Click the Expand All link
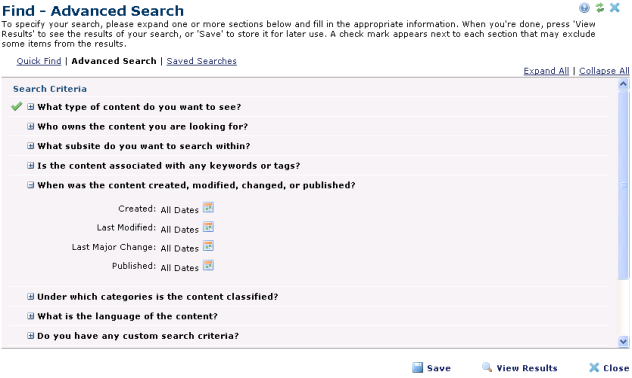Viewport: 632px width, 378px height. 546,71
